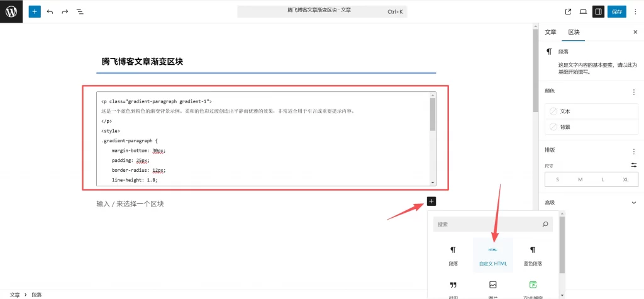Select font size XL
The image size is (644, 299).
pos(625,179)
